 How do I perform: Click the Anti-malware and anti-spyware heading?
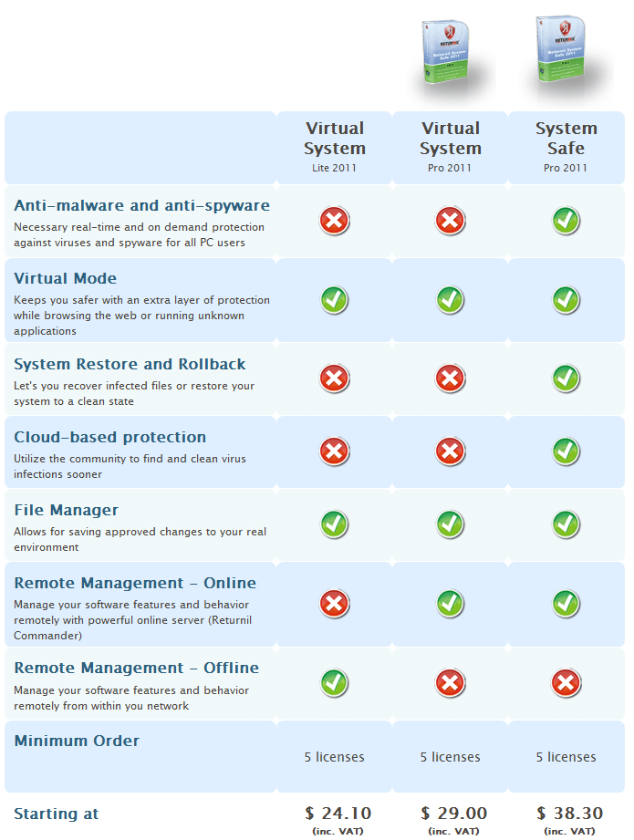142,206
